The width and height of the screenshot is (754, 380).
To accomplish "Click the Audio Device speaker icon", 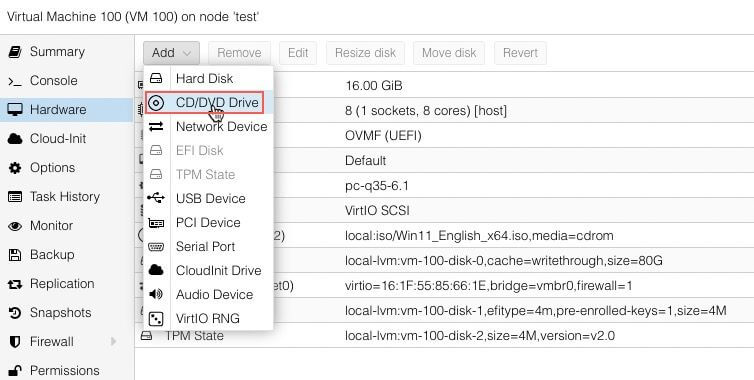I will tap(156, 294).
